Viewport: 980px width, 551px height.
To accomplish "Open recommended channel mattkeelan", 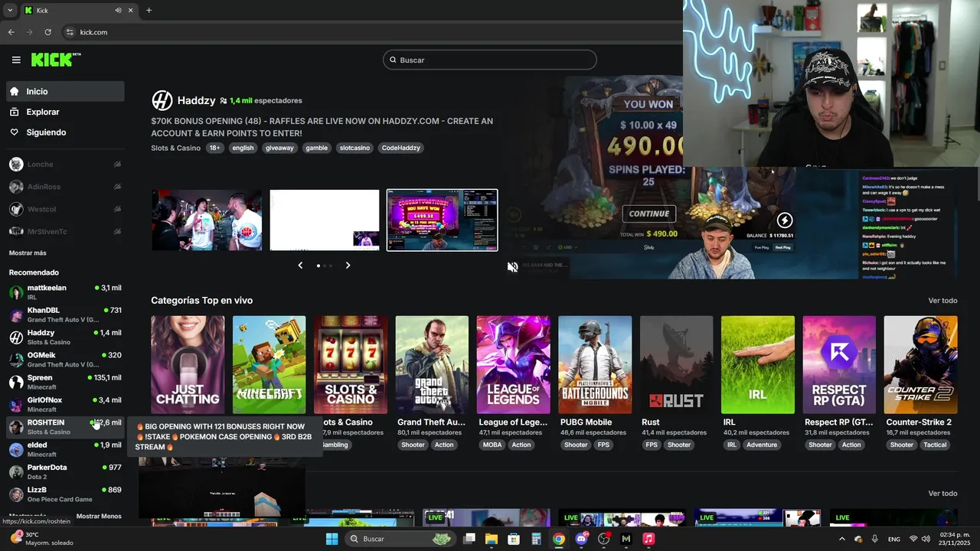I will 65,292.
